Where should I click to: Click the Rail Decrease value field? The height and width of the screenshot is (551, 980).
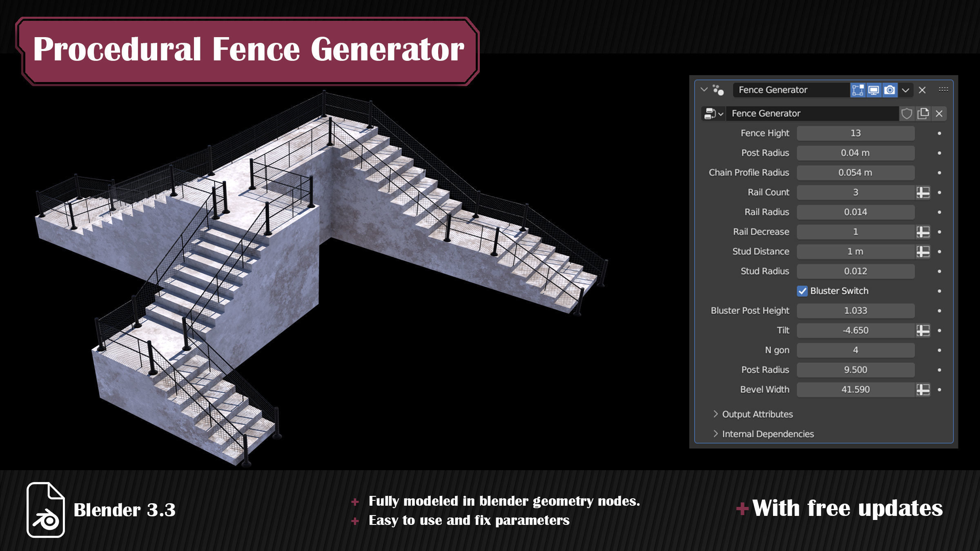[x=855, y=232]
